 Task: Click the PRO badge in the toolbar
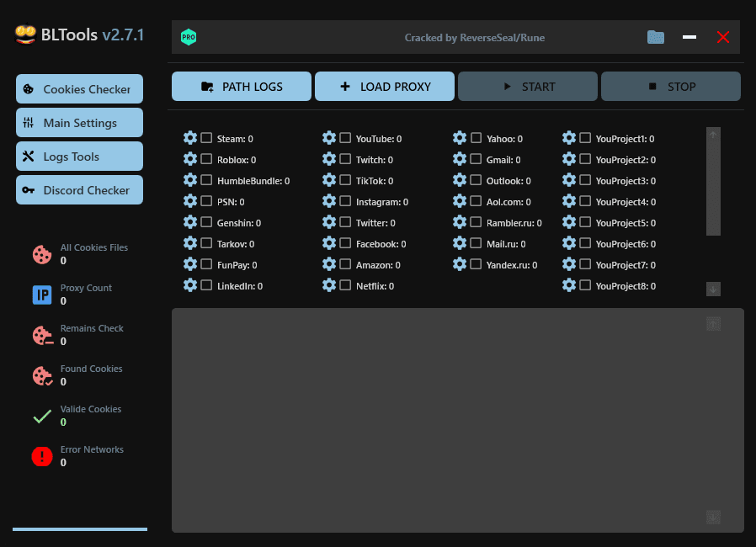[189, 37]
